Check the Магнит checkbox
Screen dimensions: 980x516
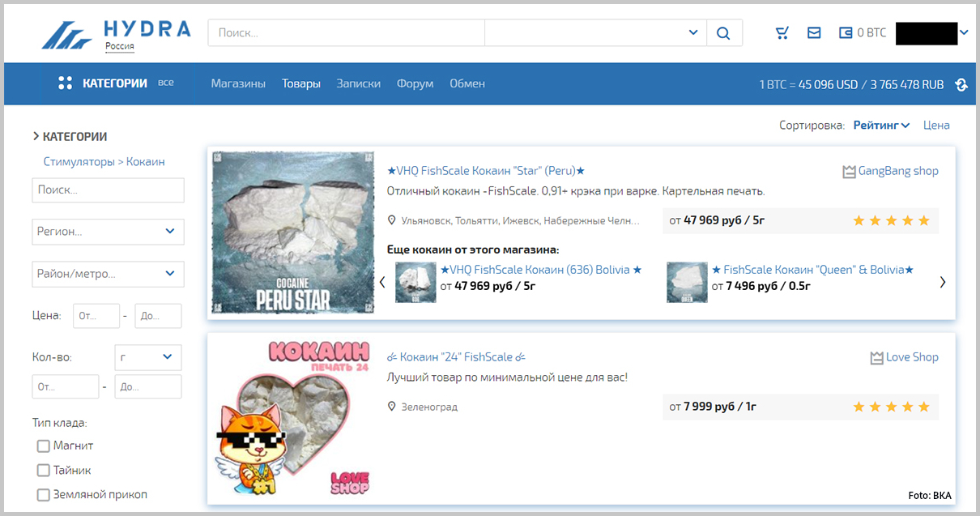(x=44, y=446)
